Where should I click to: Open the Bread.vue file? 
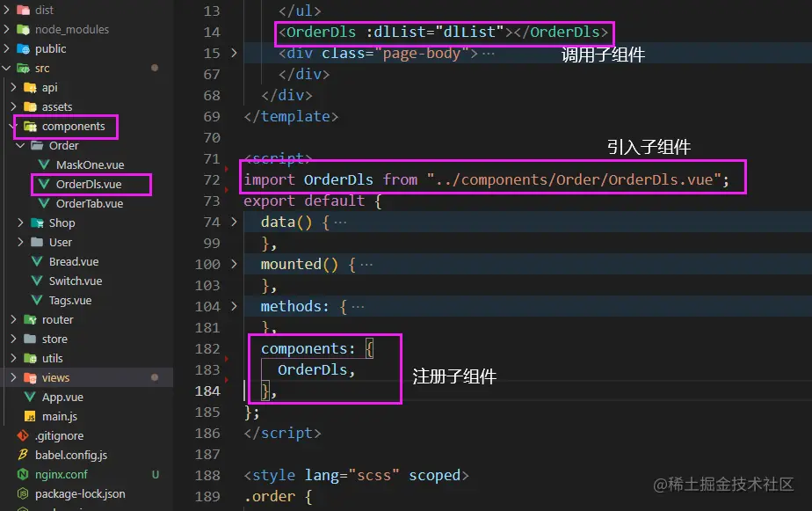pyautogui.click(x=74, y=262)
